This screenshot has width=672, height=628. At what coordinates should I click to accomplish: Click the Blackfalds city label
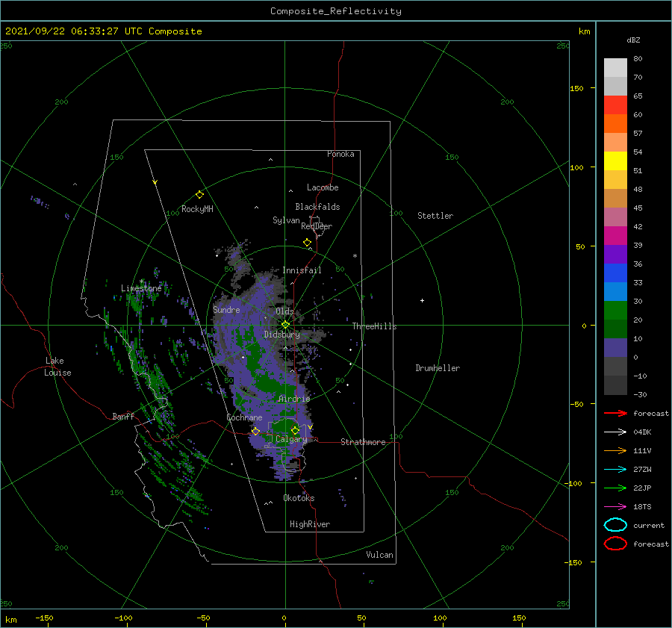coord(317,207)
